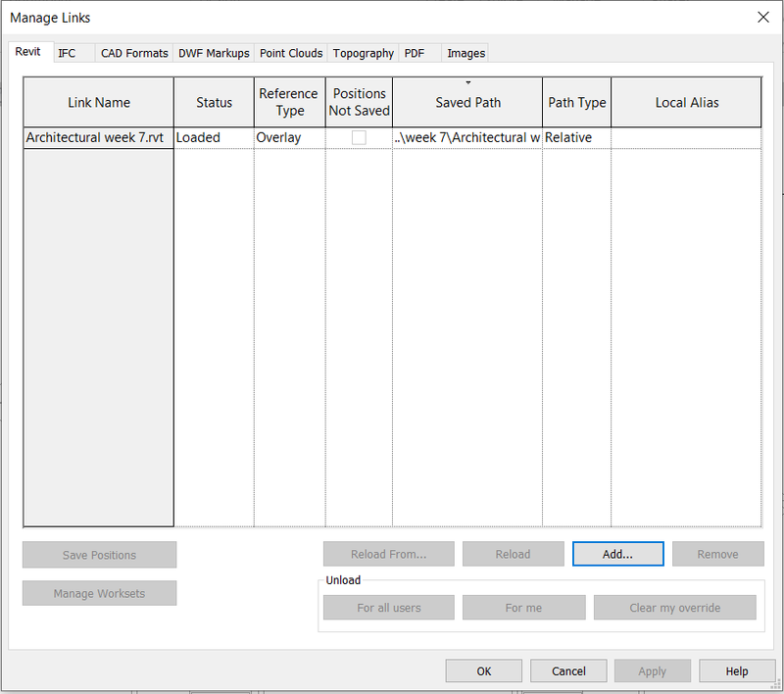Select the Architectural week 7.rvt link row
This screenshot has width=784, height=694.
[99, 137]
